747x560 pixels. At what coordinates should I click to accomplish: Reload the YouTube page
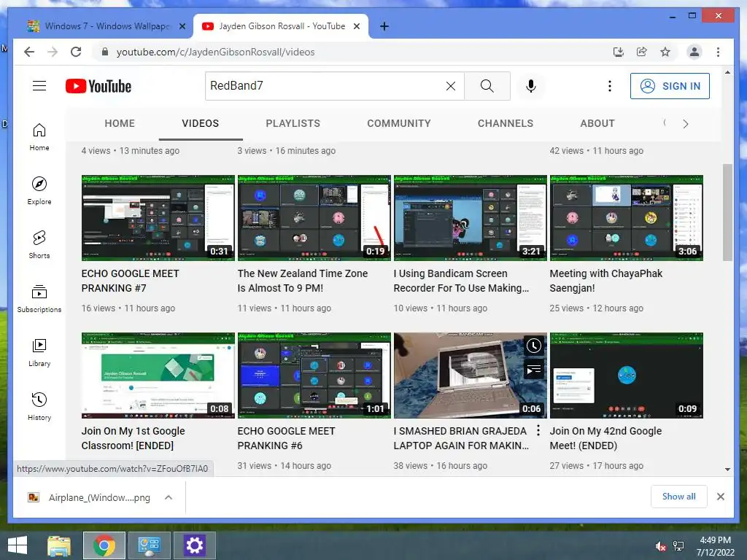point(76,52)
